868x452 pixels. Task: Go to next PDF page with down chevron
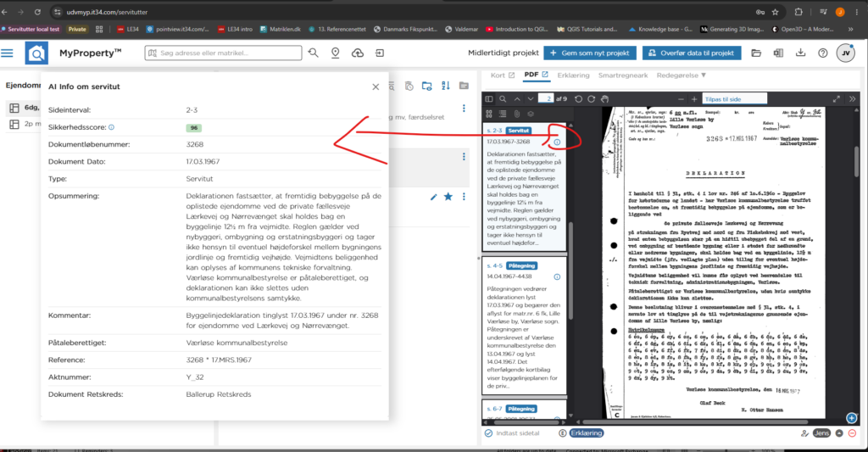tap(531, 99)
